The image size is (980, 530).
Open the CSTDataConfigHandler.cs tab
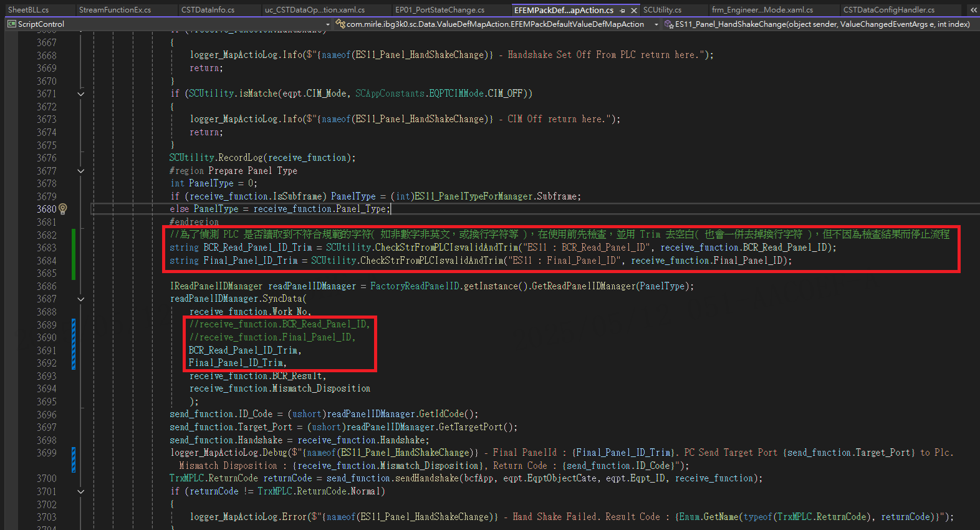pos(888,10)
